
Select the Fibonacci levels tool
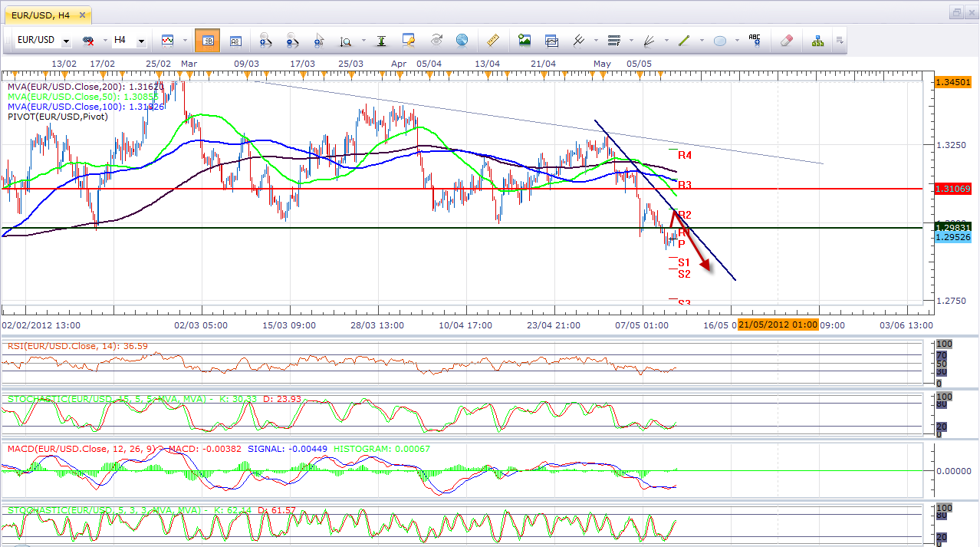tap(613, 40)
